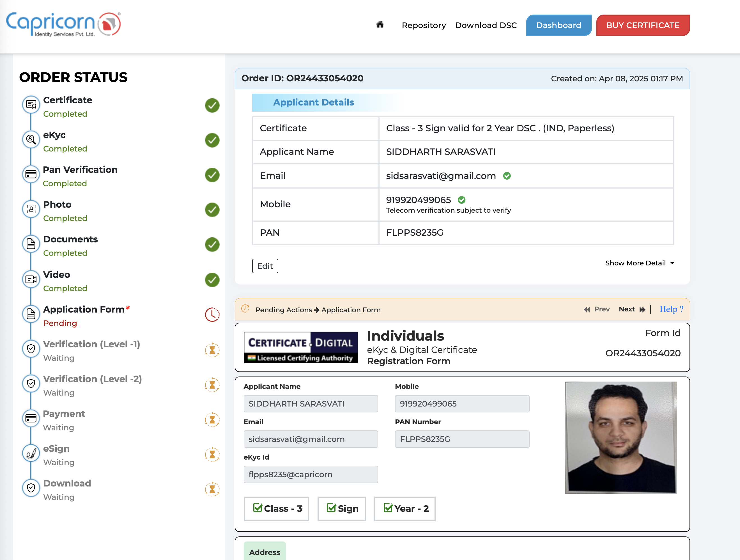Toggle the Year - 2 checkbox
Image resolution: width=740 pixels, height=560 pixels.
(388, 508)
